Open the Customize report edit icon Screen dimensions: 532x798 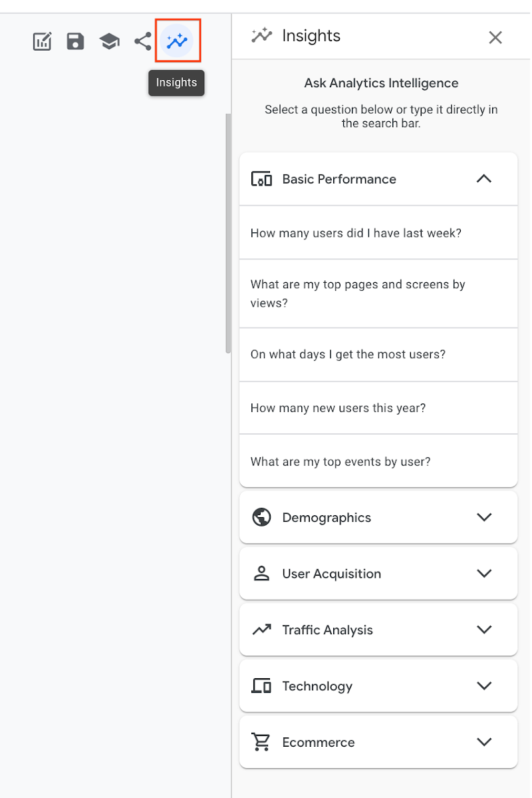point(43,42)
